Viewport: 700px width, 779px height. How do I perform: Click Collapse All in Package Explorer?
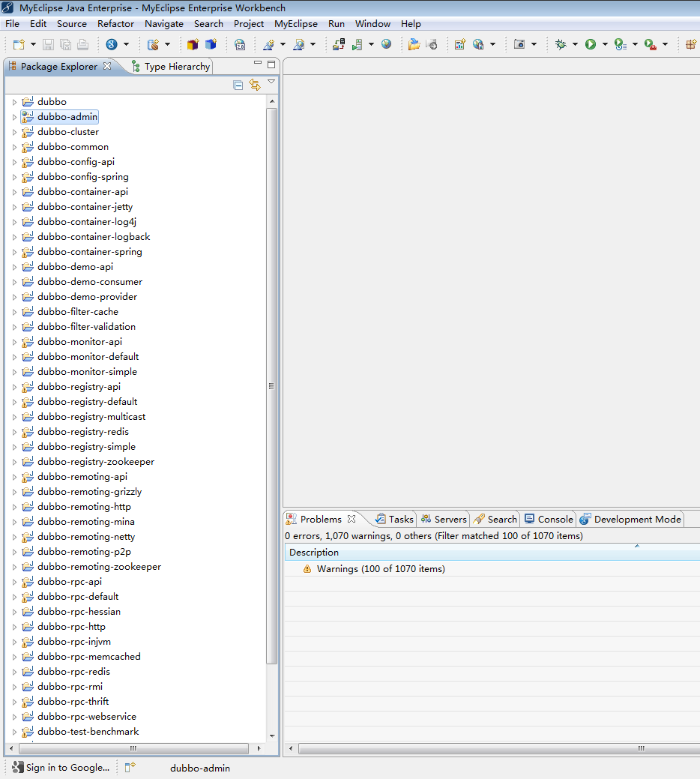click(238, 85)
